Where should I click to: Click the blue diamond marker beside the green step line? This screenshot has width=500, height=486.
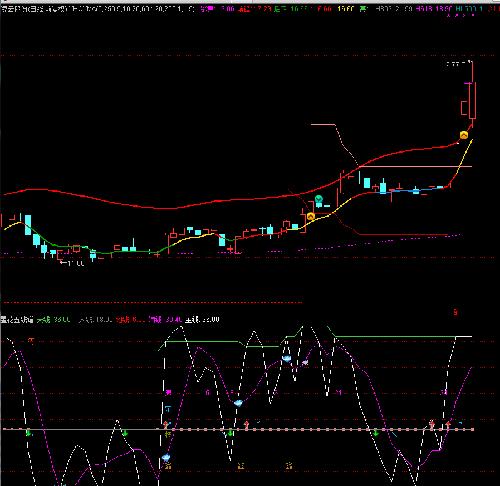(x=286, y=359)
